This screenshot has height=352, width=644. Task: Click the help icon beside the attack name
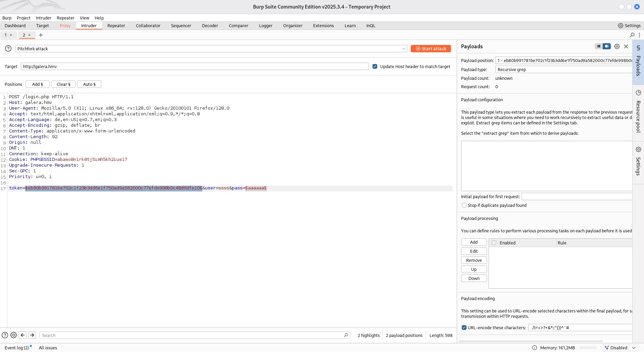click(x=8, y=48)
